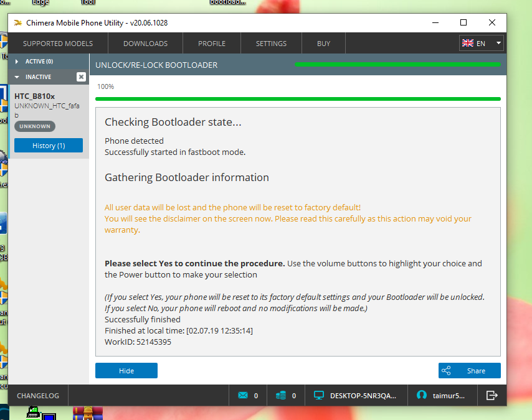Viewport: 532px width, 420px height.
Task: Click the credits coins icon in status bar
Action: 281,395
